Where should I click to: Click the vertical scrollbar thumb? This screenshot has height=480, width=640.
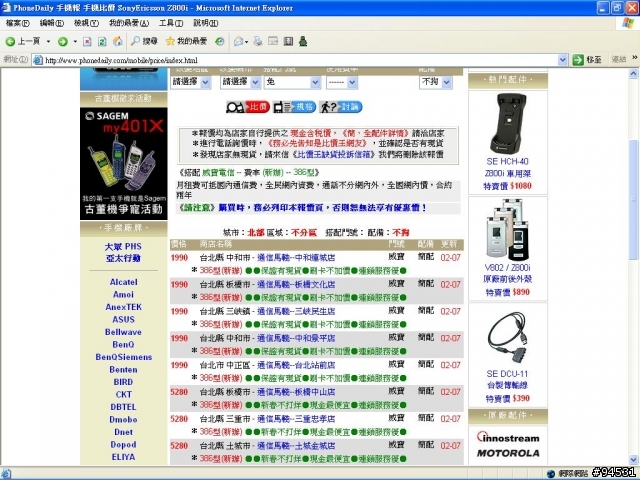tap(633, 200)
